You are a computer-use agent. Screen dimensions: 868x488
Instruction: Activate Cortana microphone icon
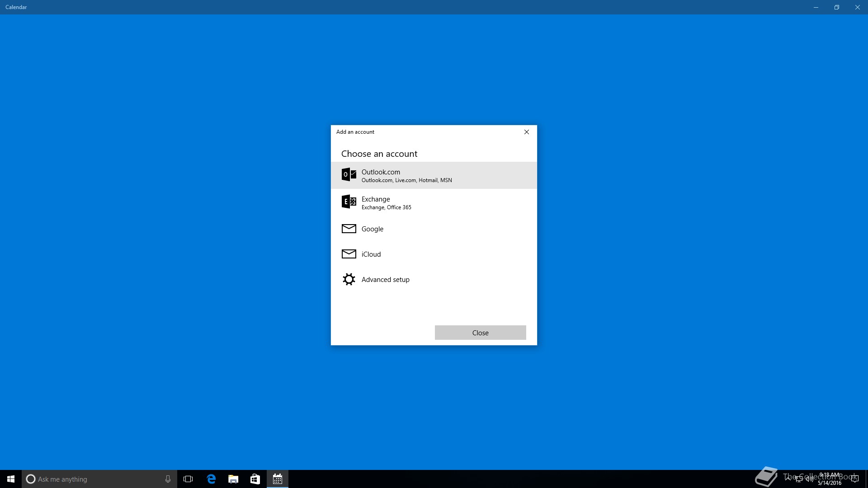[x=168, y=479]
